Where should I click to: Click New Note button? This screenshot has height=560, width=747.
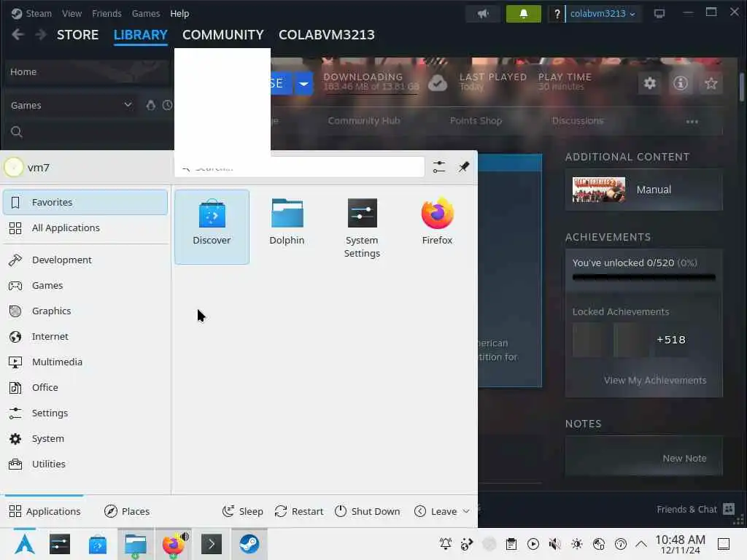pos(684,458)
